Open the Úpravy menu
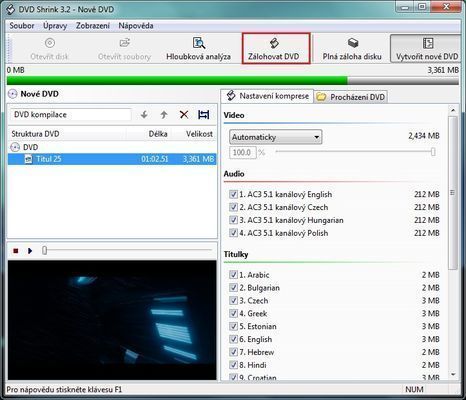 pyautogui.click(x=55, y=26)
